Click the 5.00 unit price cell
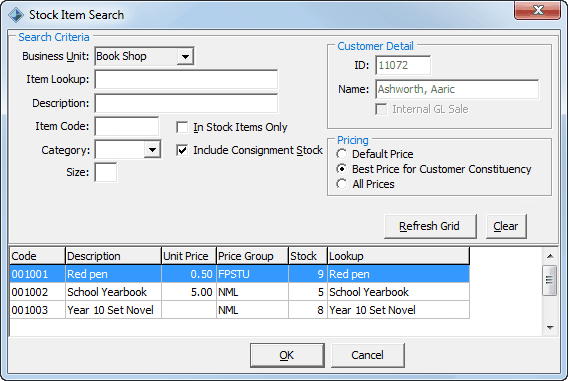The image size is (570, 381). tap(189, 292)
